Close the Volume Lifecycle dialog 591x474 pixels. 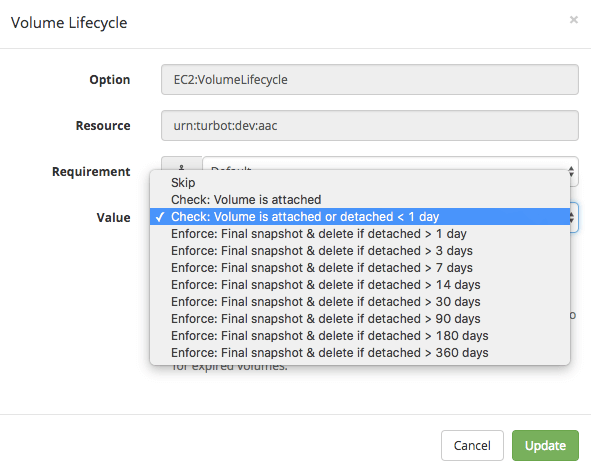573,20
